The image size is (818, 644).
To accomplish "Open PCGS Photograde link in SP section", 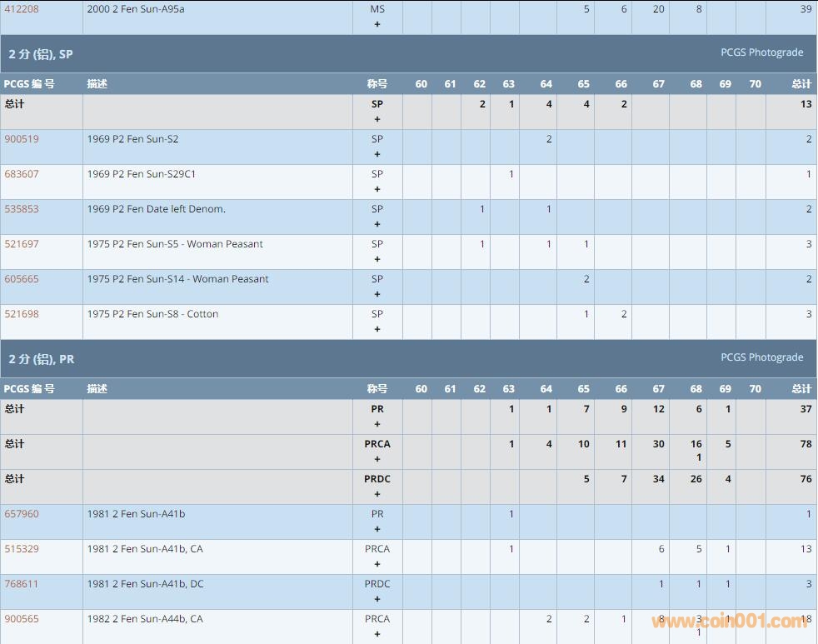I will pyautogui.click(x=761, y=52).
